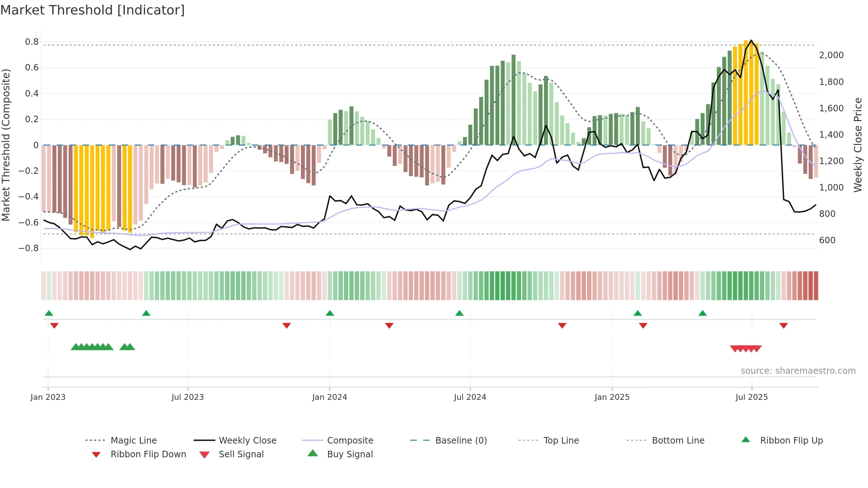
Task: Click the first sell signal triangle in June 2025
Action: pos(734,348)
